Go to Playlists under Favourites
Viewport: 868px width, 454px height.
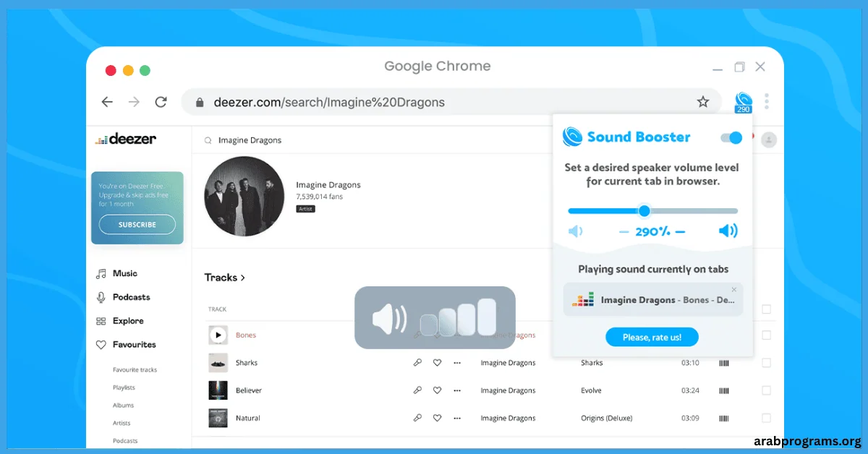[x=124, y=387]
